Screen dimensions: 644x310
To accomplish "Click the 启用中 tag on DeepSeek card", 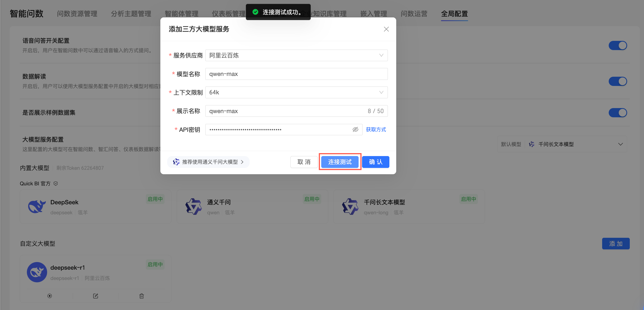I will (x=155, y=199).
